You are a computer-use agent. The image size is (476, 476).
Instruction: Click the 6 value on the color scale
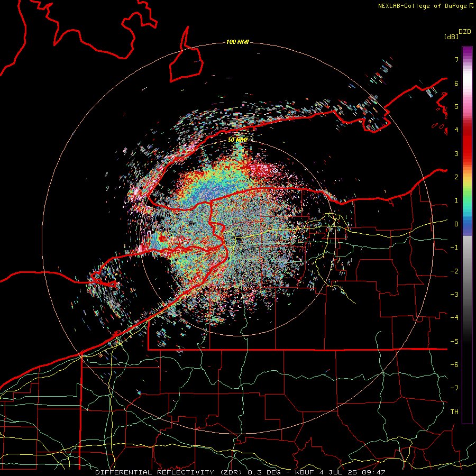[456, 83]
